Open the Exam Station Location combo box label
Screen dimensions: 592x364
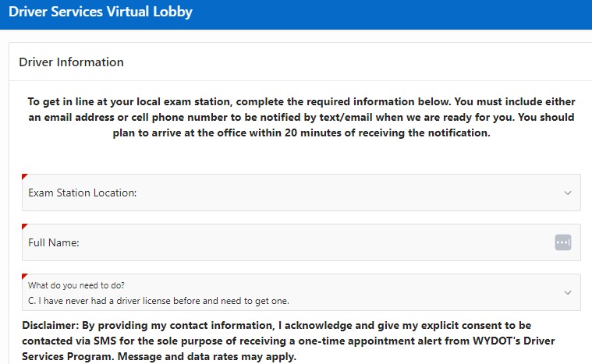[83, 193]
